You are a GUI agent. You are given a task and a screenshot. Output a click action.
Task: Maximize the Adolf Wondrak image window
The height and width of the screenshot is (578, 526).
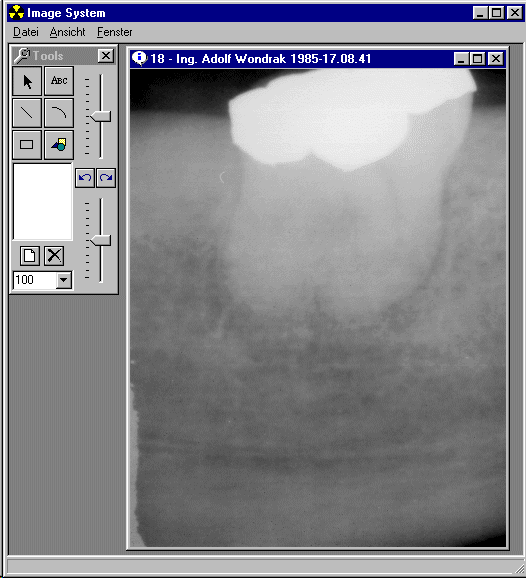(477, 59)
